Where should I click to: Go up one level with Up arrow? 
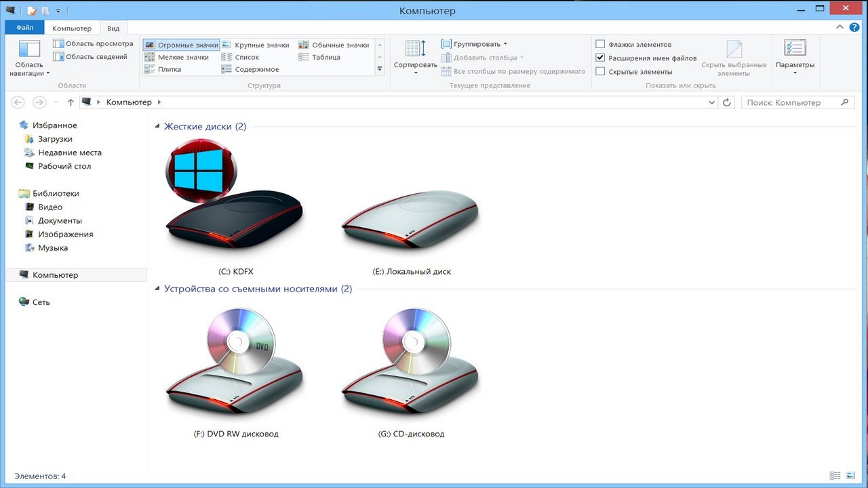[71, 102]
